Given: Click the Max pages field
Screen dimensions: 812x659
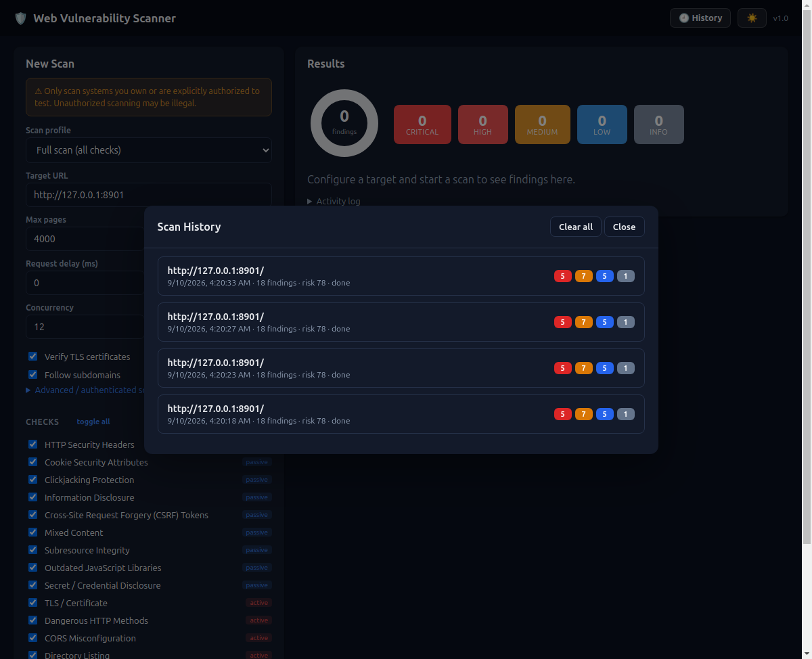Looking at the screenshot, I should (x=85, y=239).
